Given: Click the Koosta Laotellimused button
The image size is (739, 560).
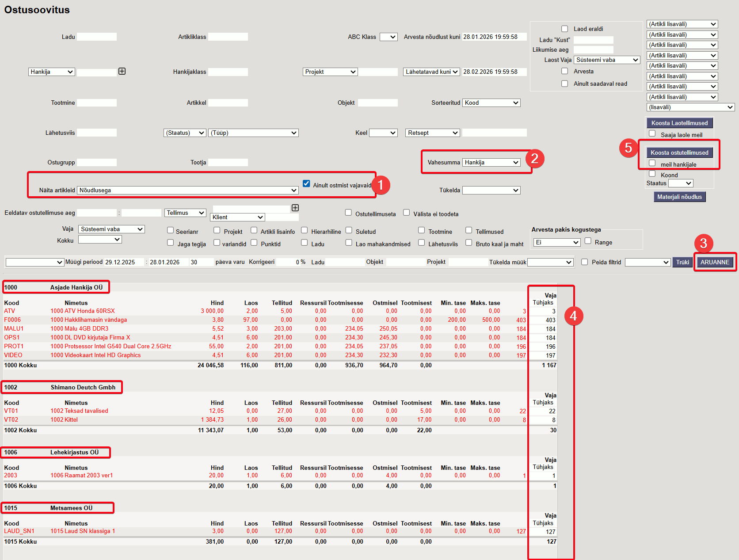Looking at the screenshot, I should point(679,123).
